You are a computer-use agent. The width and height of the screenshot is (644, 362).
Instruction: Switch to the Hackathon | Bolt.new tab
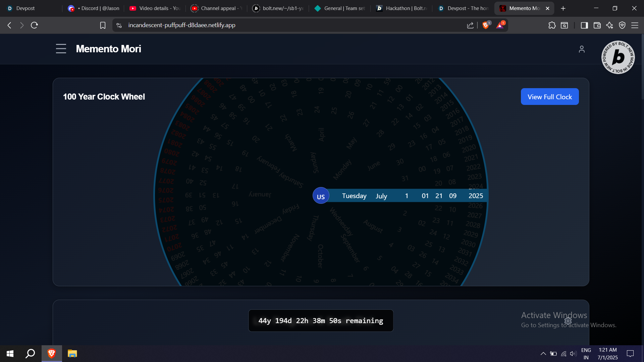[x=401, y=8]
